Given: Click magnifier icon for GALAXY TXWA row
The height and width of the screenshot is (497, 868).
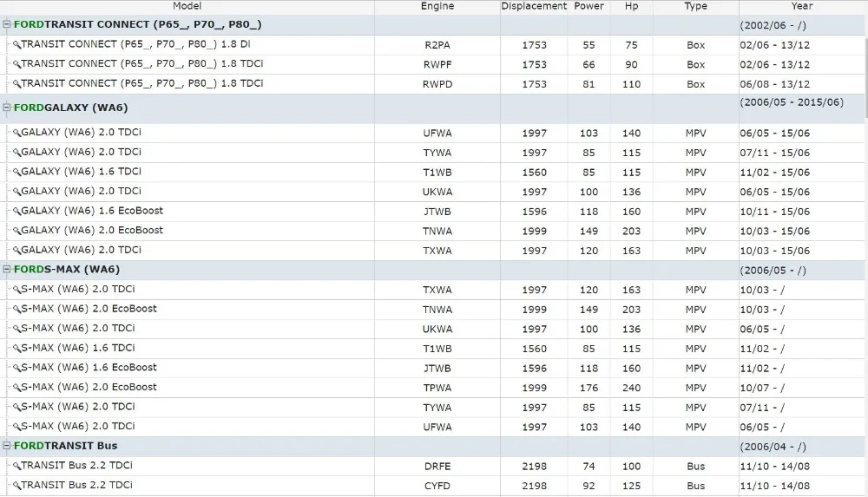Looking at the screenshot, I should [x=16, y=250].
